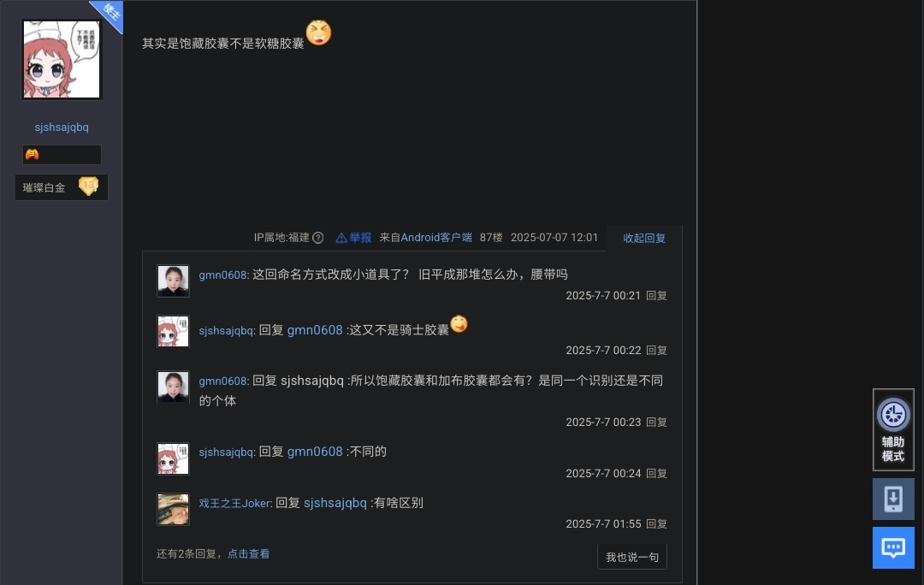
Task: Open the 我也说一句 reply box
Action: (631, 557)
